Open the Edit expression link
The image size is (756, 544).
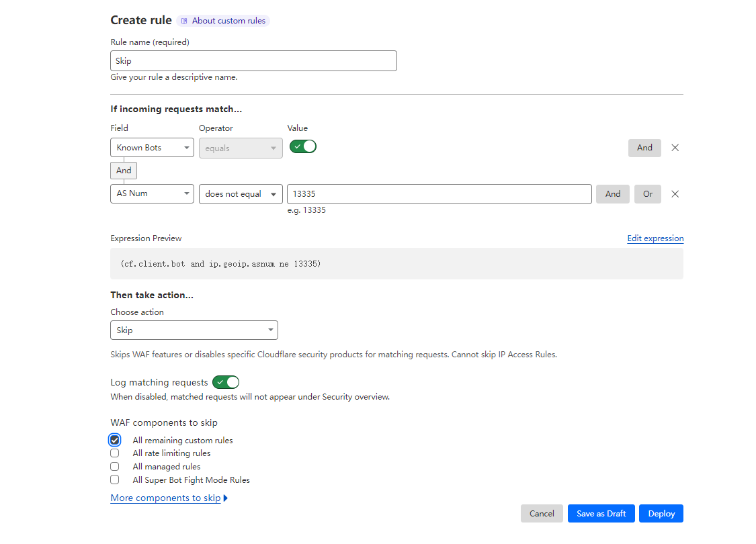[x=655, y=238]
